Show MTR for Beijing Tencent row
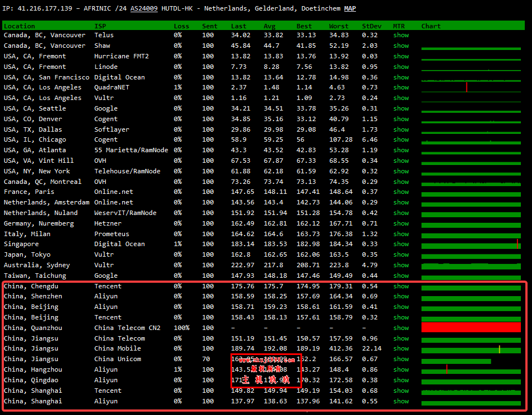This screenshot has height=415, width=532. click(401, 317)
